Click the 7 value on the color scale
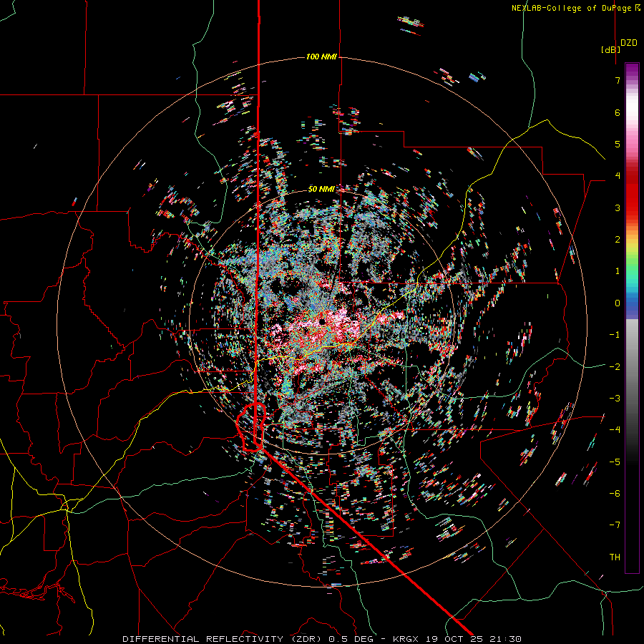 pos(618,80)
